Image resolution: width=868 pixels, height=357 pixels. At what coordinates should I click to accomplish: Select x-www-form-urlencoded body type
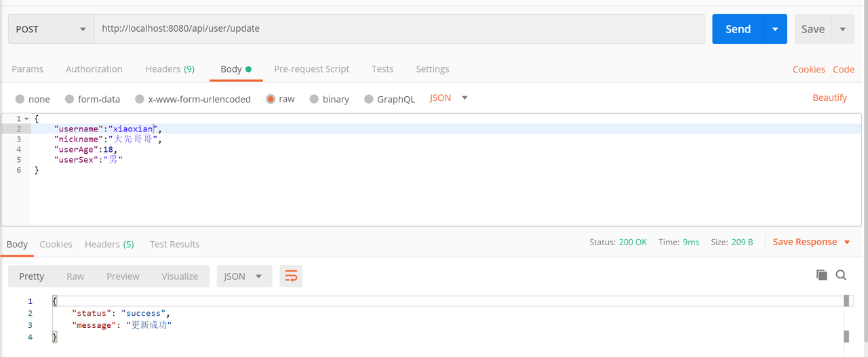click(140, 99)
